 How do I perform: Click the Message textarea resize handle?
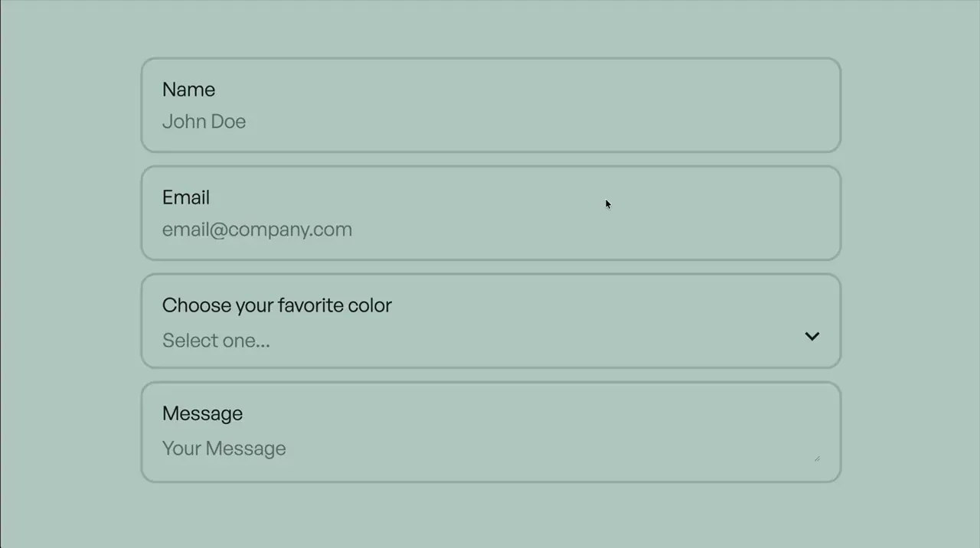(x=817, y=458)
